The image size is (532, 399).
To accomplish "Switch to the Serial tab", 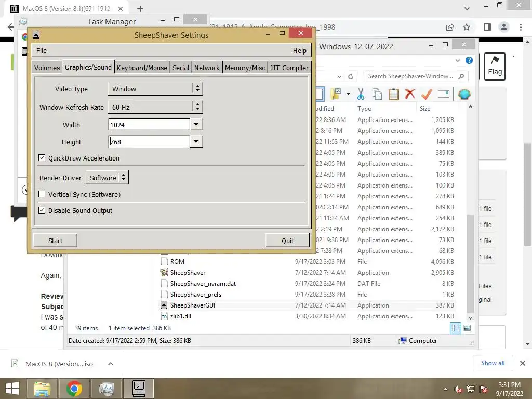I will (180, 68).
